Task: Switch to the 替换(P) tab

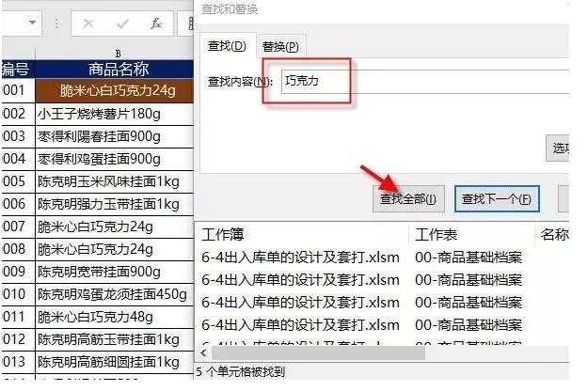Action: point(280,45)
